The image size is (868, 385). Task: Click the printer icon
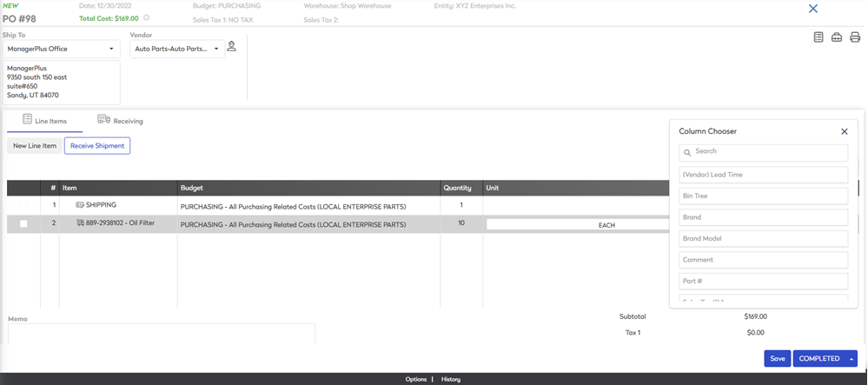pyautogui.click(x=855, y=37)
